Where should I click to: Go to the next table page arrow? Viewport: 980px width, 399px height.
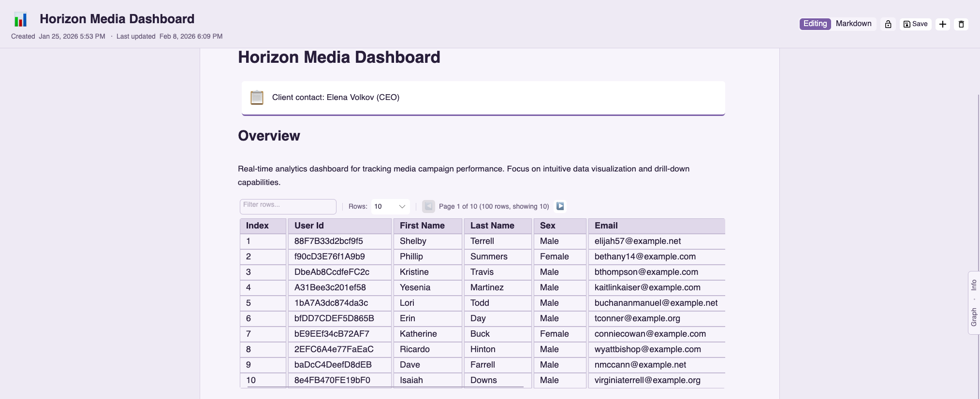(560, 206)
